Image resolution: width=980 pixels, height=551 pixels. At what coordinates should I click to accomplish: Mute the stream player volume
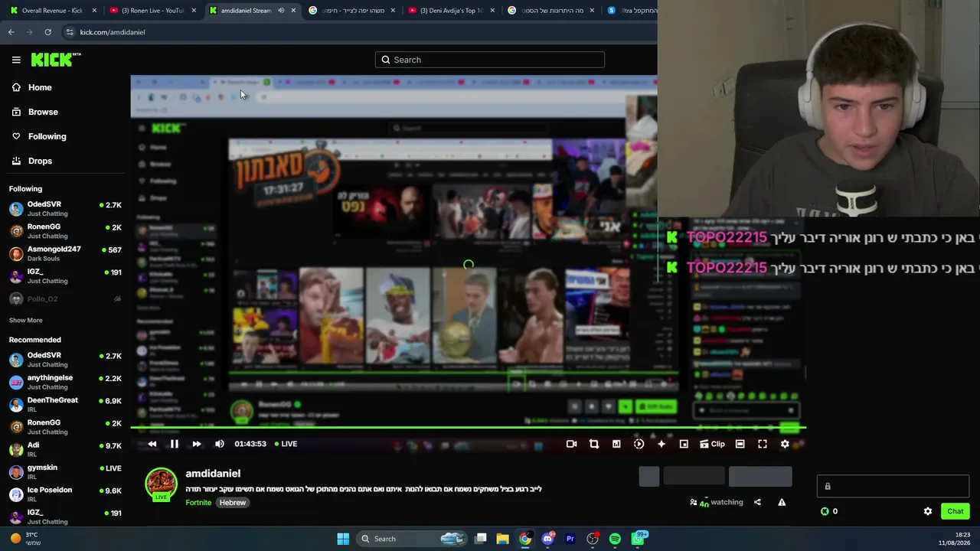tap(220, 444)
